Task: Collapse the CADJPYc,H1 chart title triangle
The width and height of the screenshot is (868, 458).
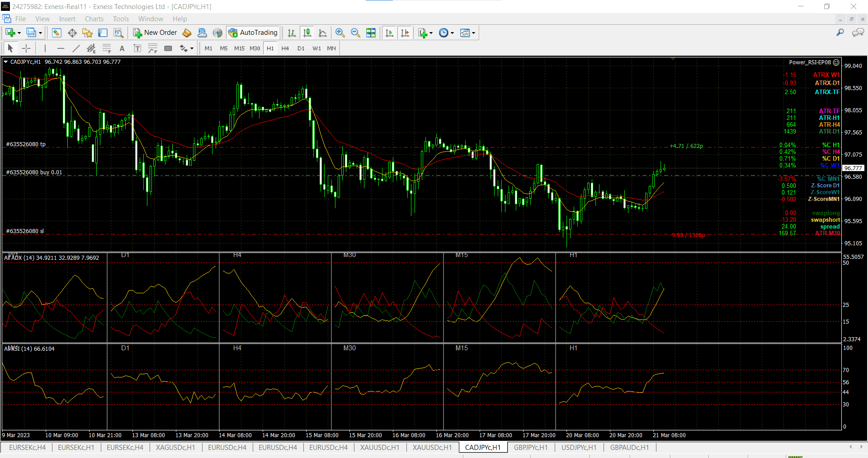Action: coord(6,62)
